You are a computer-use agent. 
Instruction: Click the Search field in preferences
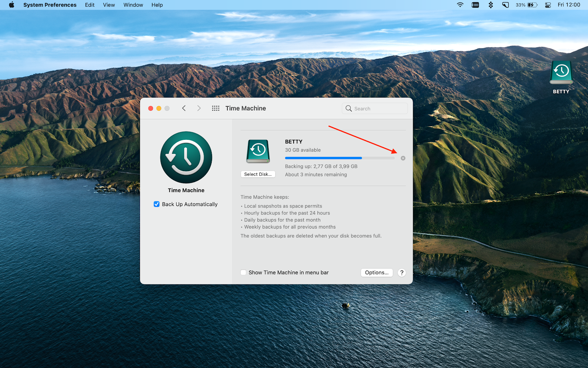click(374, 108)
